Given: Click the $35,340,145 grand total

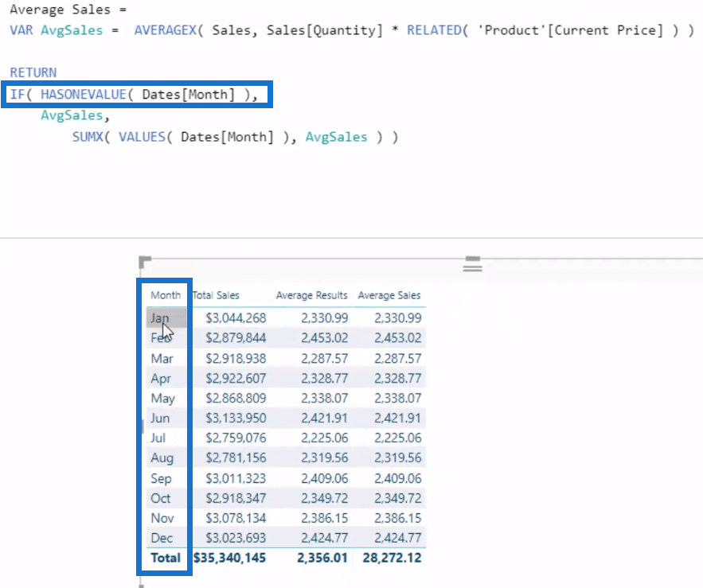Looking at the screenshot, I should (x=229, y=558).
